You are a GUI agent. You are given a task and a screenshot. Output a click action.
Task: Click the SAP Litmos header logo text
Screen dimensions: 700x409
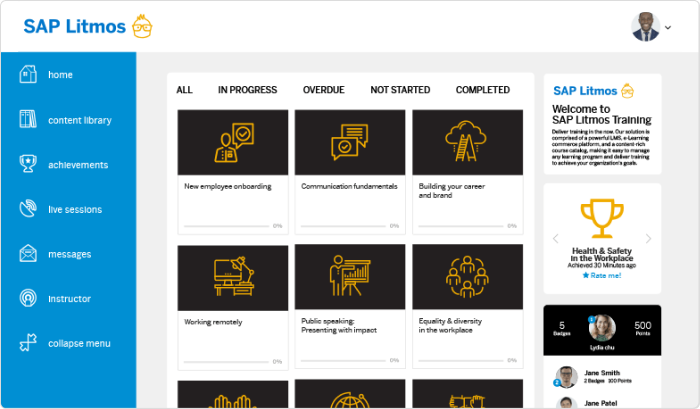75,26
